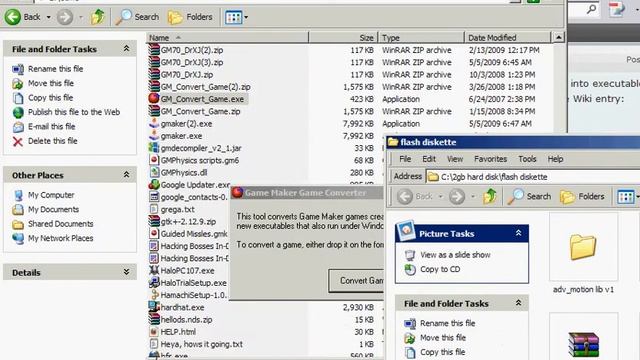Screen dimensions: 640x360
Task: Select GM70_DrXJ(3).zip file
Action: coord(192,62)
